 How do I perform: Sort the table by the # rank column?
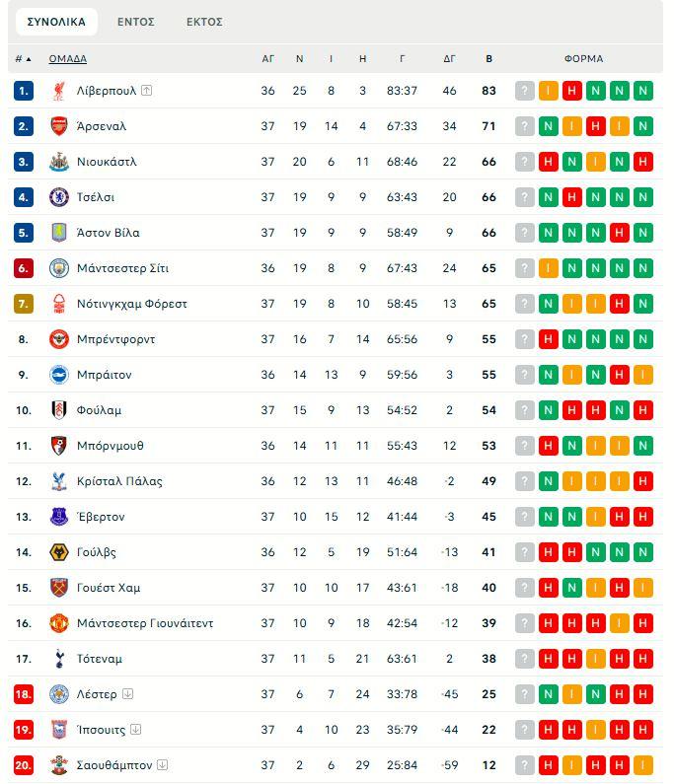23,59
